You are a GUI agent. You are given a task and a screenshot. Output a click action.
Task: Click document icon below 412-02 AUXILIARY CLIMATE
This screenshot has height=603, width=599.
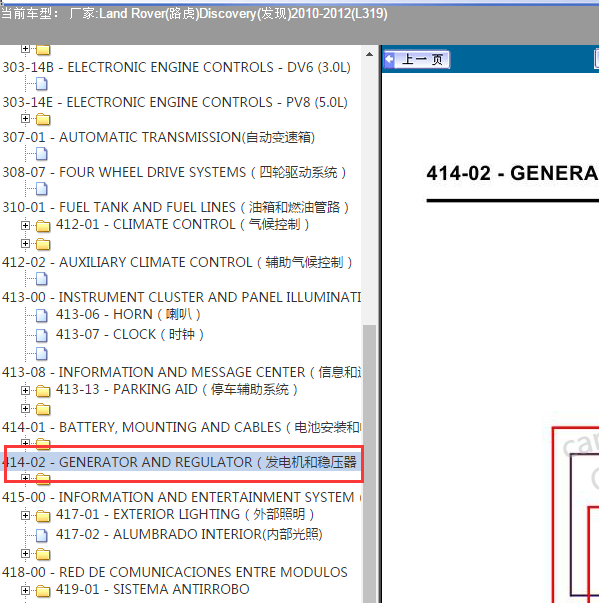click(x=42, y=278)
